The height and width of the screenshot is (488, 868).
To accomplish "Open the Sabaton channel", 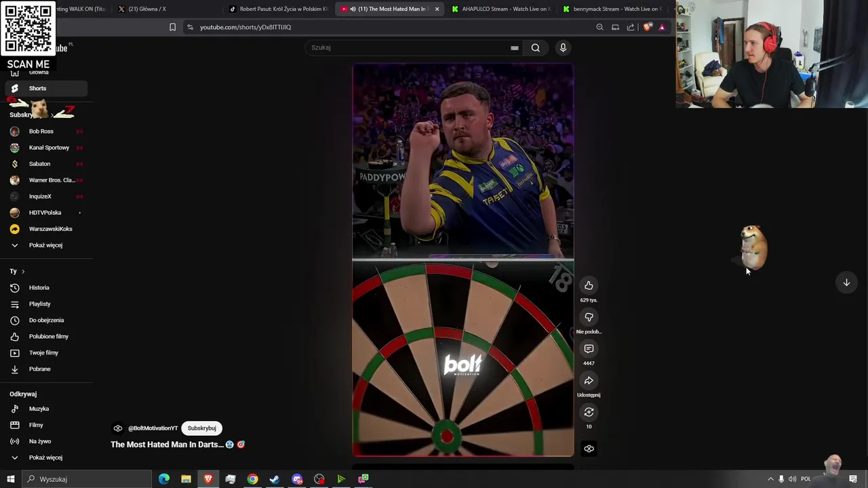I will coord(46,164).
